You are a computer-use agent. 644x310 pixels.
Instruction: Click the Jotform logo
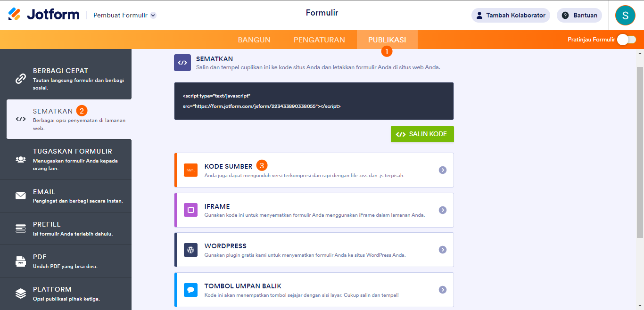click(x=44, y=15)
